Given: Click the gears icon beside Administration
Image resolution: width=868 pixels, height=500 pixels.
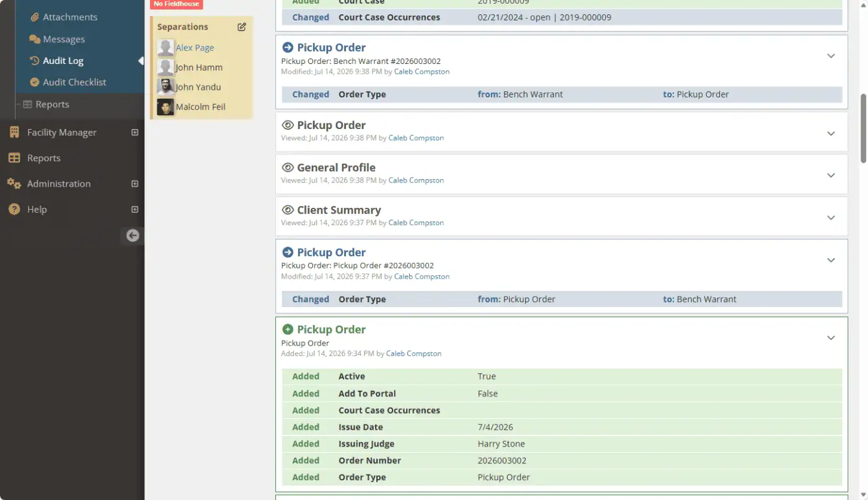Looking at the screenshot, I should (x=14, y=184).
